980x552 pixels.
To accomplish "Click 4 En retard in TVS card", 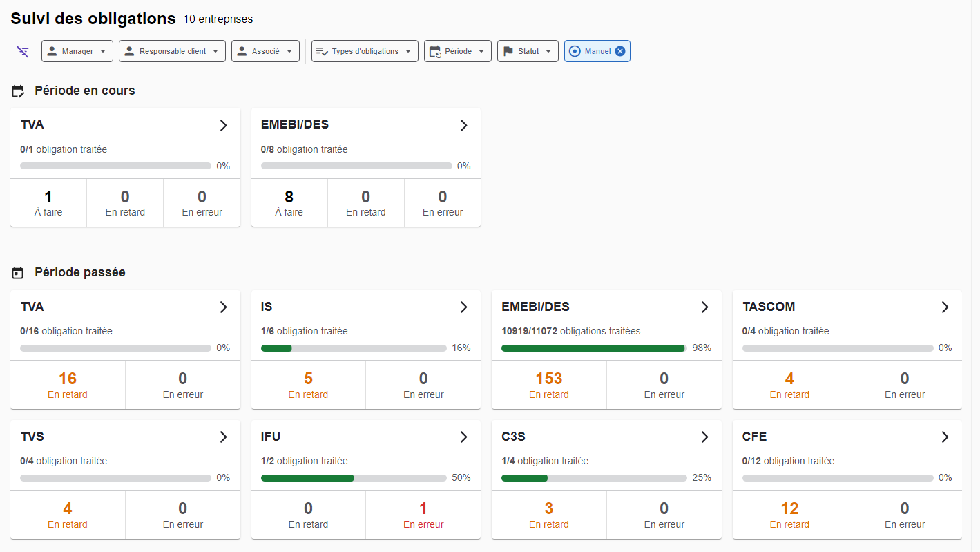I will click(68, 515).
